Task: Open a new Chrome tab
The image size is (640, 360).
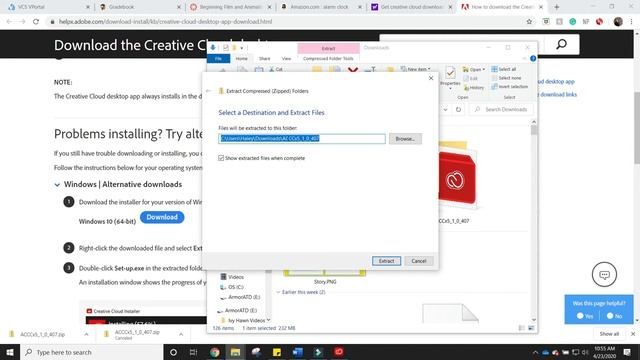Action: click(x=556, y=7)
